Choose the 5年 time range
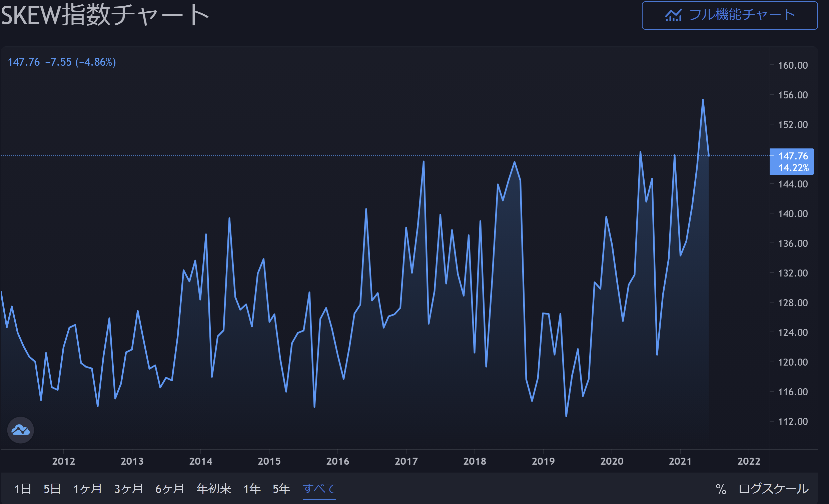 point(281,489)
